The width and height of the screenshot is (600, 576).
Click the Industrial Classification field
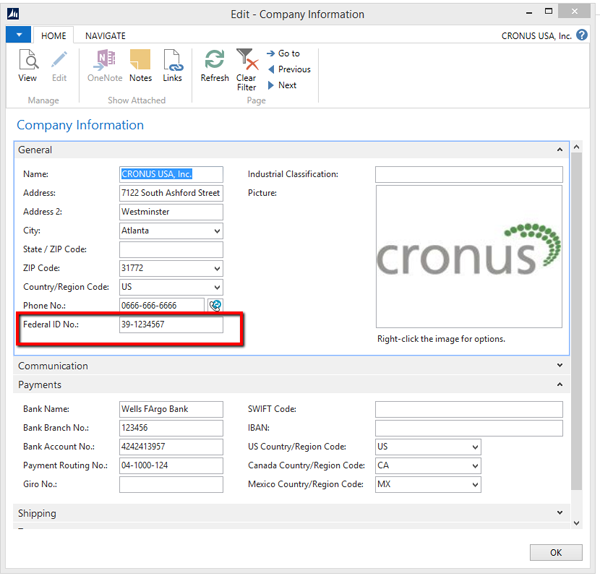tap(469, 174)
